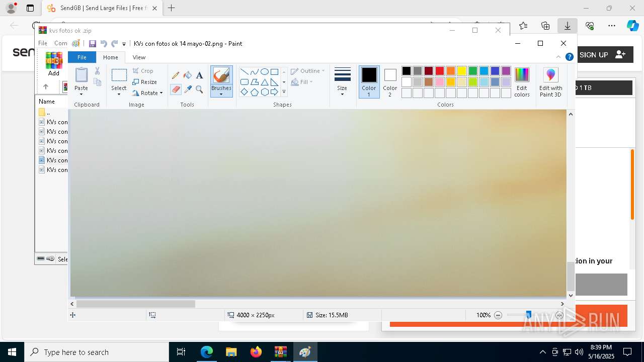Click the Add button in WinRAR
The width and height of the screenshot is (644, 362).
pyautogui.click(x=54, y=64)
